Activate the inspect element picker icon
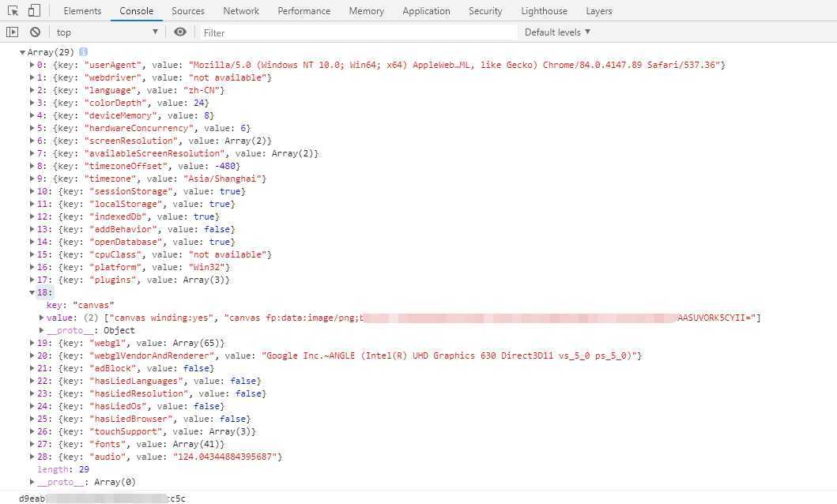The width and height of the screenshot is (837, 504). 13,11
